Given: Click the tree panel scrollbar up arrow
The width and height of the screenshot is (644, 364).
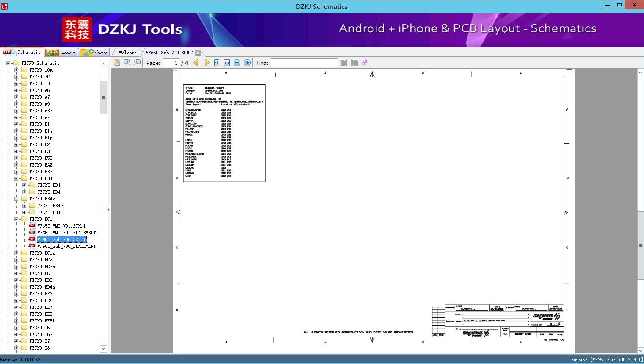Looking at the screenshot, I should point(103,63).
